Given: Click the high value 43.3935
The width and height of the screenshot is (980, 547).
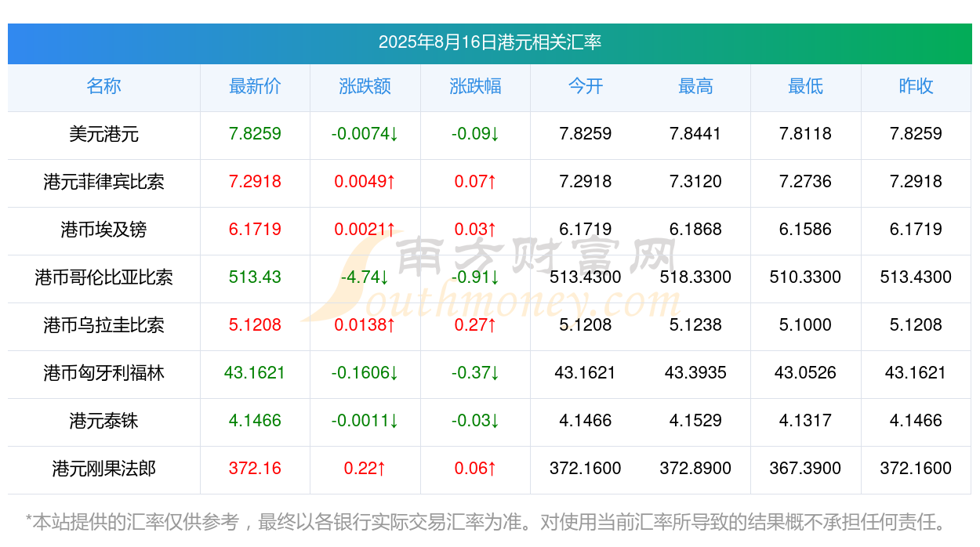Looking at the screenshot, I should tap(695, 373).
